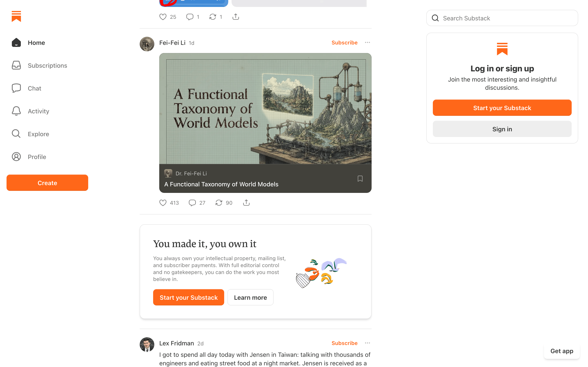Open Explore in the sidebar
Screen dimensions: 588x367
pyautogui.click(x=30, y=134)
